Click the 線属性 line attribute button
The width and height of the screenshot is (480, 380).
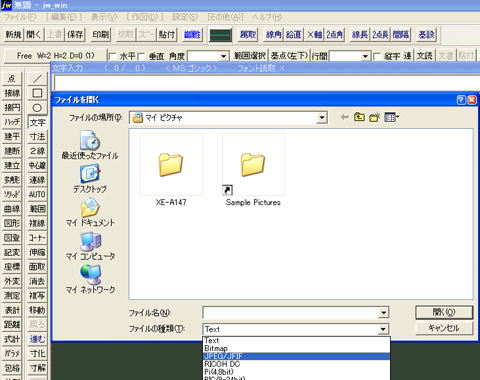[x=192, y=34]
